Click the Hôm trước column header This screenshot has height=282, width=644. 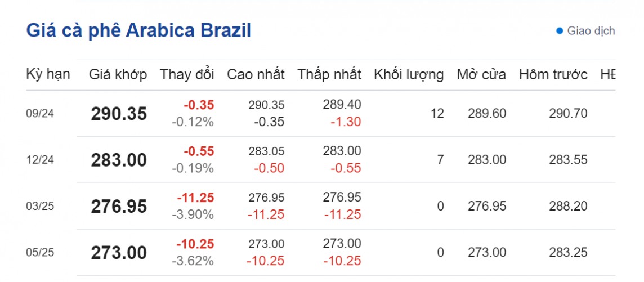coord(553,74)
